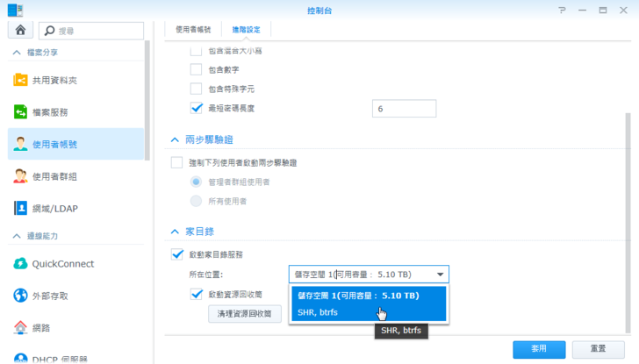
Task: Open 外部存取 external access icon
Action: click(20, 296)
